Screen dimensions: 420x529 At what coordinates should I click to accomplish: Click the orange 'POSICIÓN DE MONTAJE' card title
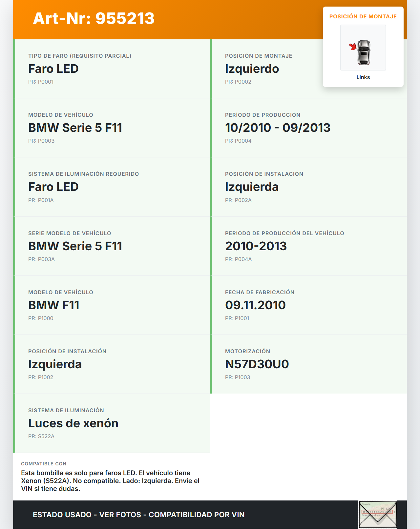coord(363,16)
